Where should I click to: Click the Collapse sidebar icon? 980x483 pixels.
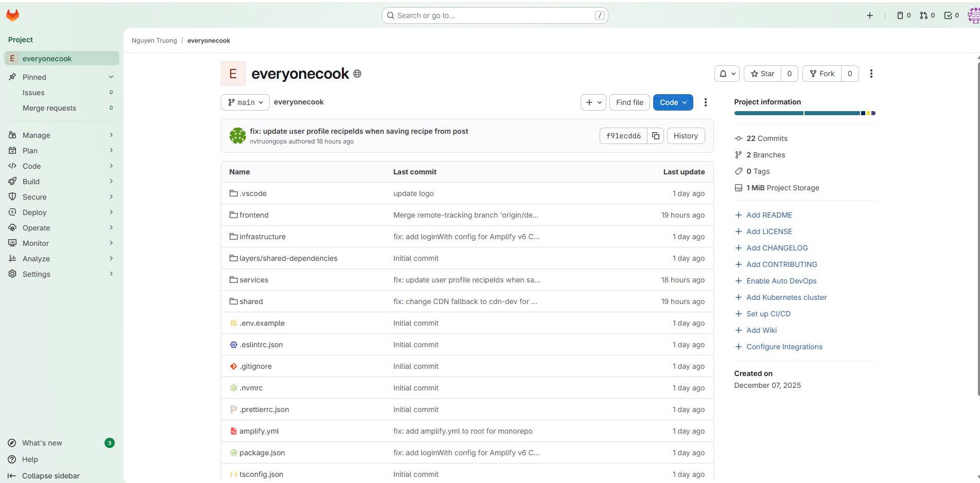tap(11, 476)
